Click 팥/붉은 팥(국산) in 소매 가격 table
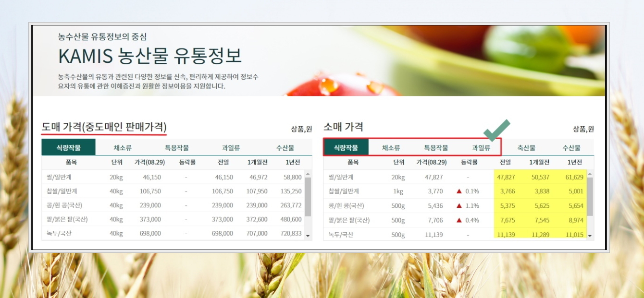Image resolution: width=644 pixels, height=298 pixels. 349,220
